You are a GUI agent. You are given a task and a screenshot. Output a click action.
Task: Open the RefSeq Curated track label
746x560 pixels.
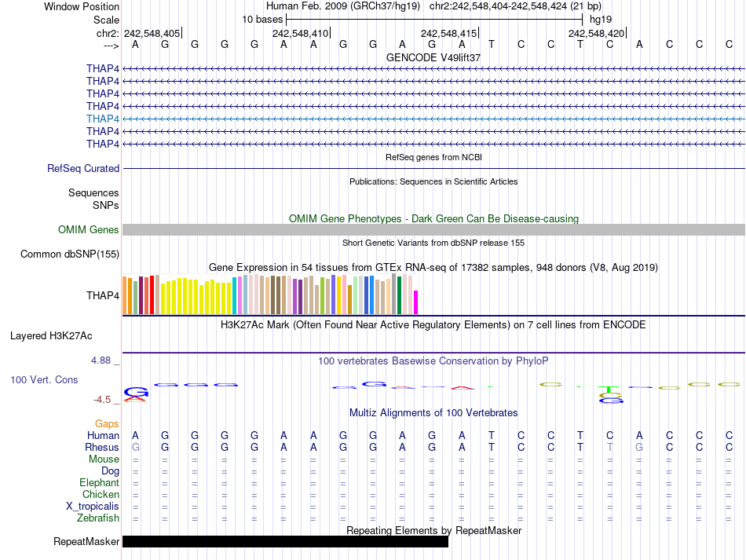[x=83, y=168]
